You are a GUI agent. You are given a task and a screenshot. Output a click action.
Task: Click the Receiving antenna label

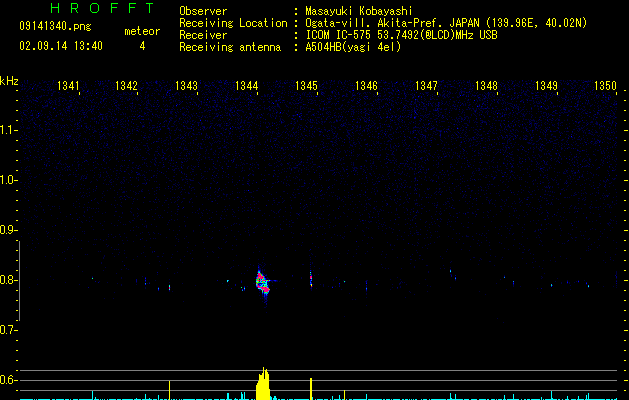point(230,47)
